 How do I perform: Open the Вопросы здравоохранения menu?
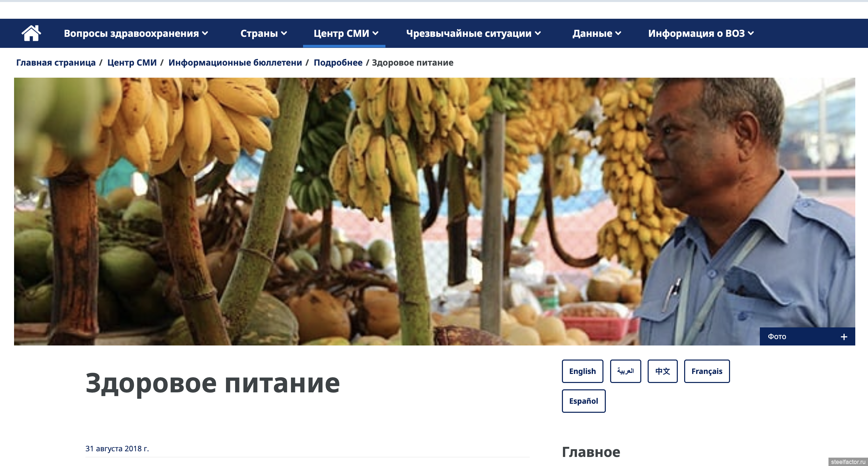(136, 33)
